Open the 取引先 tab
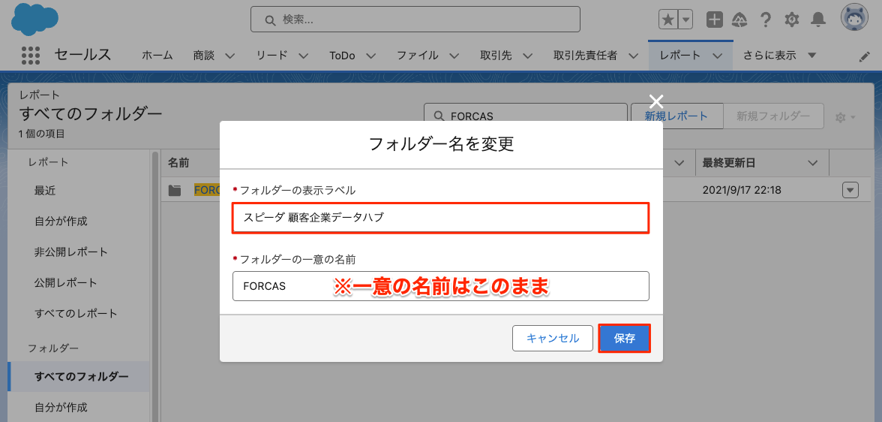Viewport: 882px width, 422px height. point(496,55)
